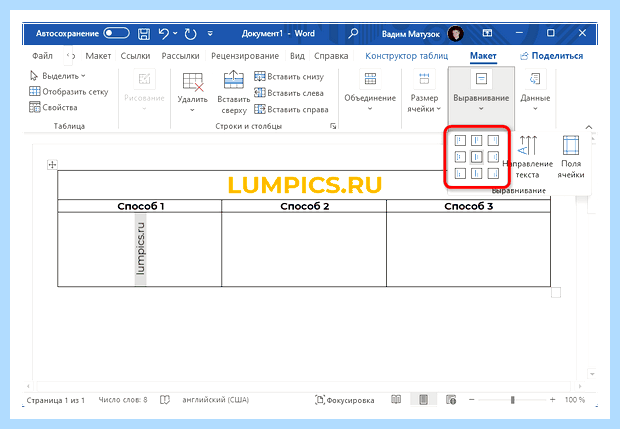This screenshot has width=620, height=429.
Task: Click Вставить слева
Action: pyautogui.click(x=289, y=93)
